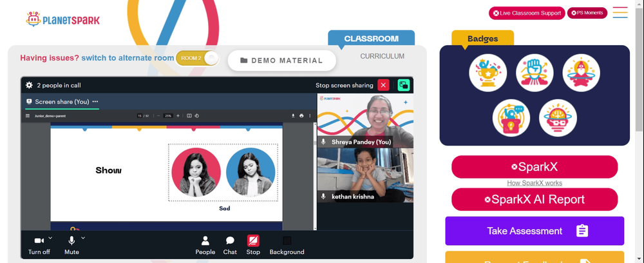Viewport: 644px width, 263px height.
Task: Click SparkX AI Report button
Action: (535, 199)
